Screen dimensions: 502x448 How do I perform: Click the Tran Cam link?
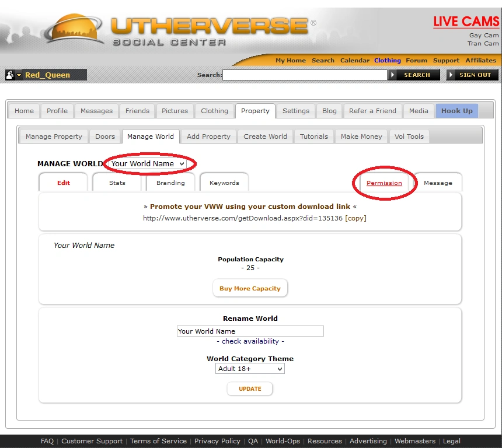[483, 43]
